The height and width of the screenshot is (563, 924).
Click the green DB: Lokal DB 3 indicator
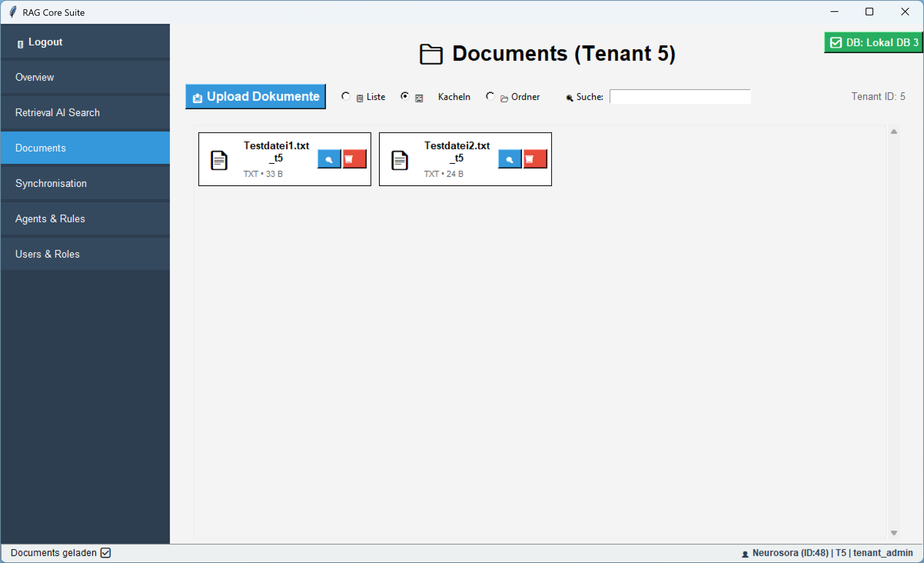[x=873, y=42]
